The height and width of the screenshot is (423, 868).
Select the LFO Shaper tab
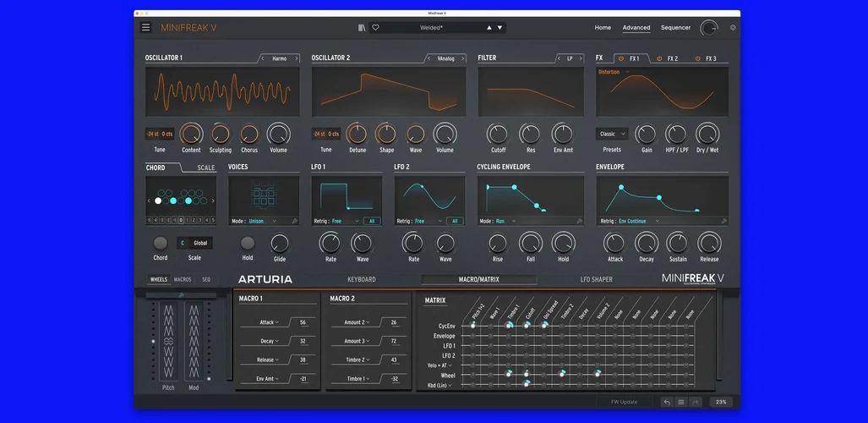(596, 279)
